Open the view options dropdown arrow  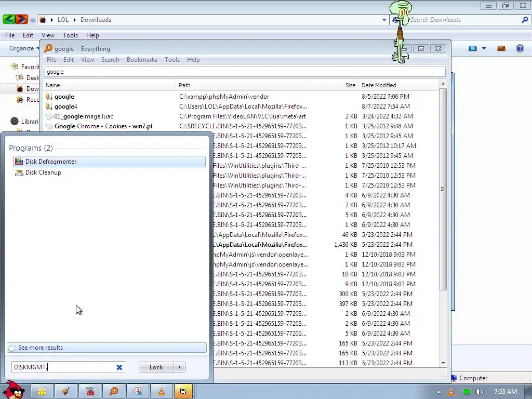484,48
